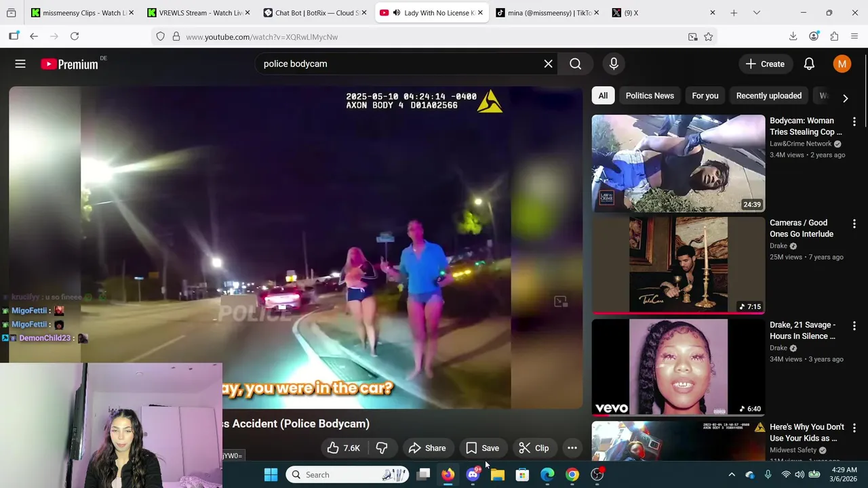Open options for 'Cameras / Good Ones Go' video
Viewport: 868px width, 488px height.
pyautogui.click(x=854, y=224)
